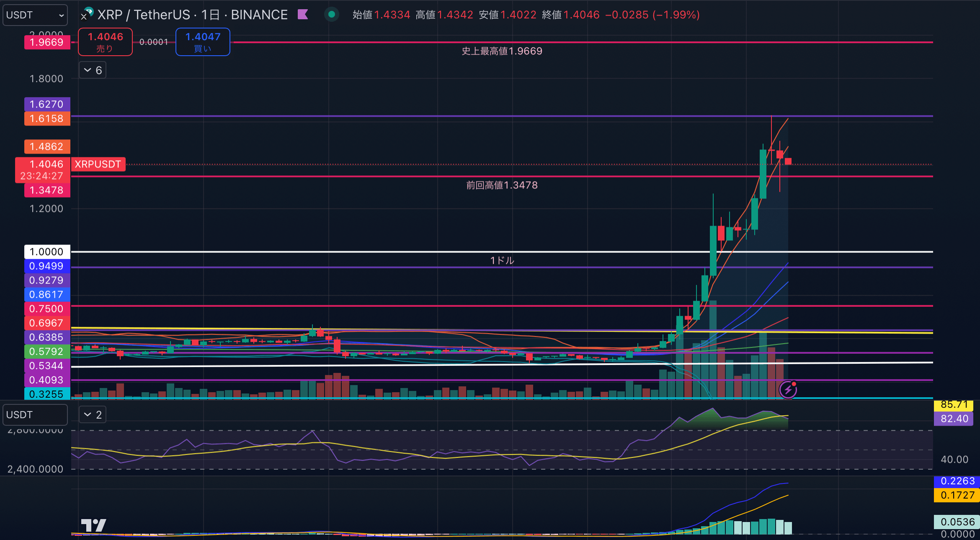Click the 史上最高値1.9669 line label
Screen dimensions: 980x540
coord(502,51)
